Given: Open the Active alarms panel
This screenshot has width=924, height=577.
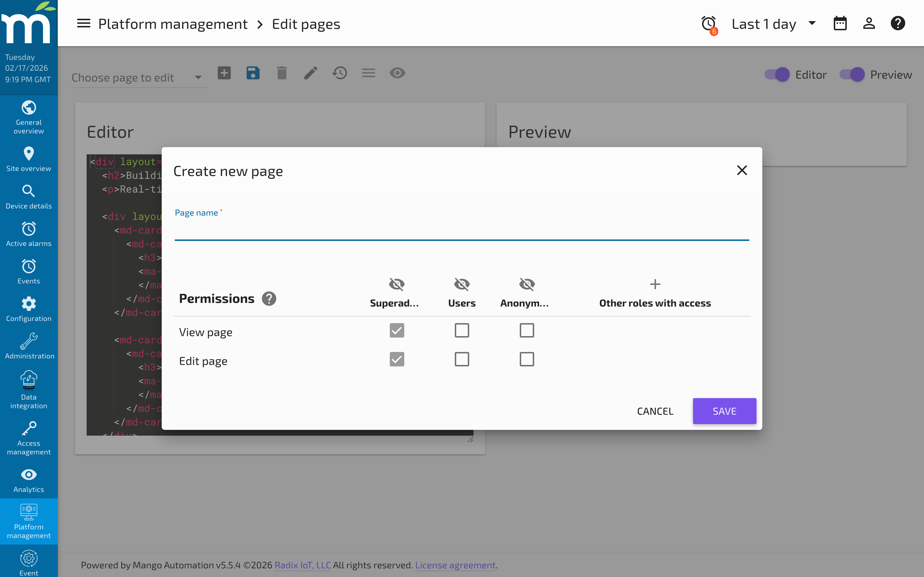Looking at the screenshot, I should click(x=29, y=234).
